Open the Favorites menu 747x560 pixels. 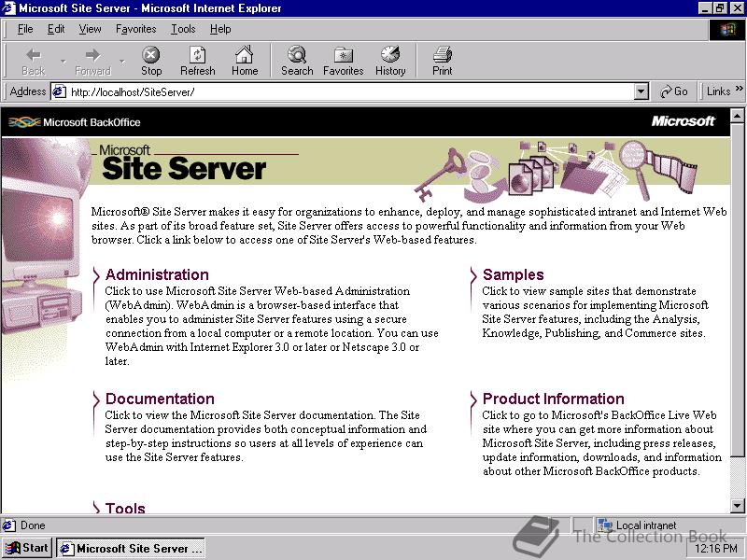pos(135,29)
